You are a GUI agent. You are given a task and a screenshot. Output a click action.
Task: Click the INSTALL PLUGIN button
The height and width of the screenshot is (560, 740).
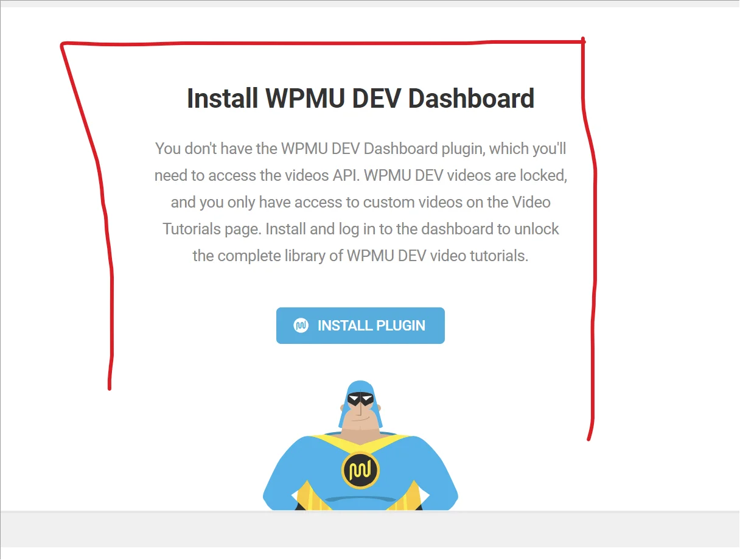[x=360, y=326]
